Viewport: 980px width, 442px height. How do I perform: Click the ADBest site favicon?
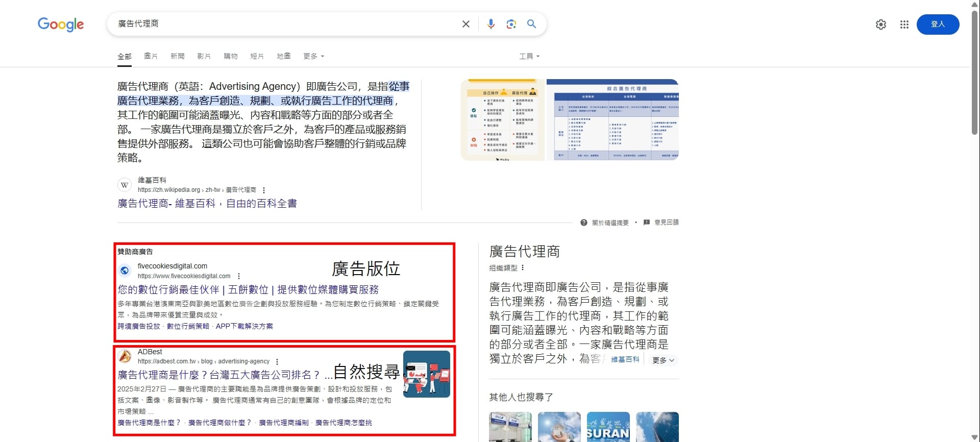pyautogui.click(x=125, y=356)
